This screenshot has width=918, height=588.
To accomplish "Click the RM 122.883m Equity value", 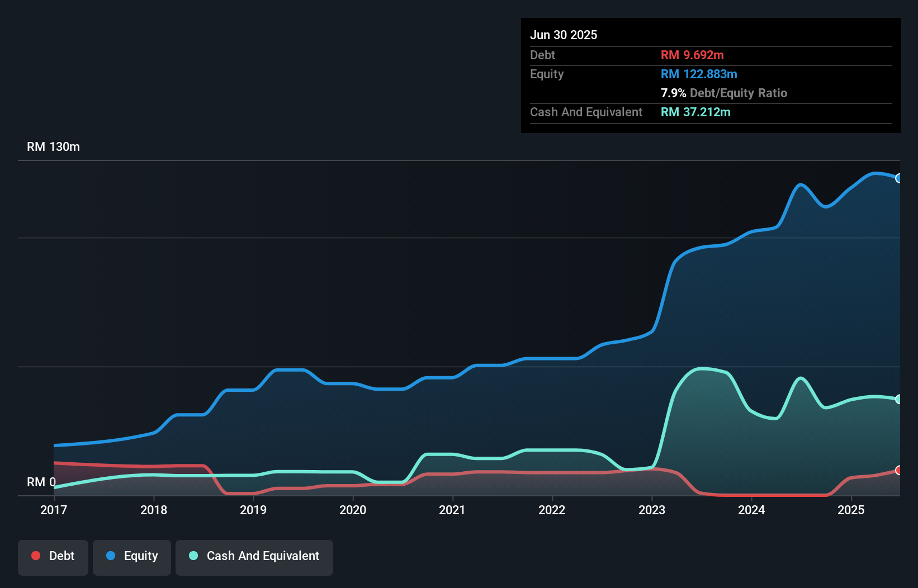I will point(699,74).
